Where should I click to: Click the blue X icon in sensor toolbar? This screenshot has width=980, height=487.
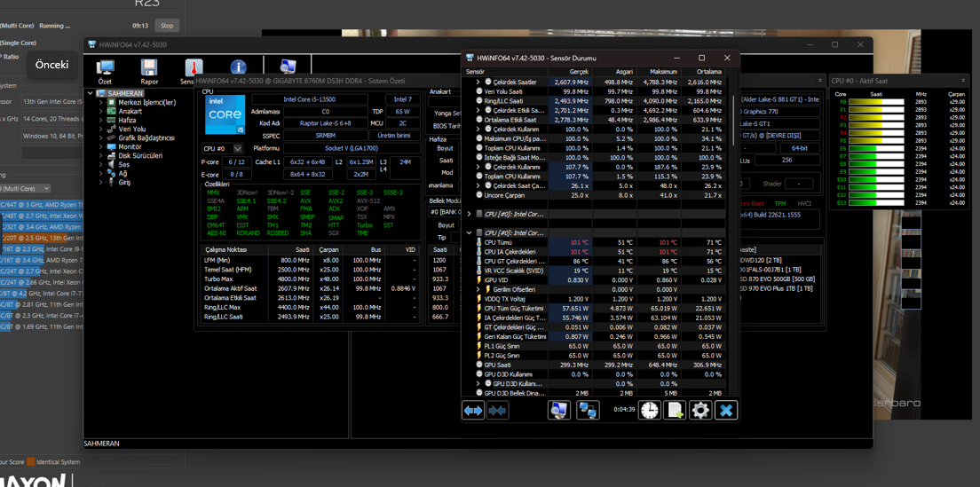point(726,410)
